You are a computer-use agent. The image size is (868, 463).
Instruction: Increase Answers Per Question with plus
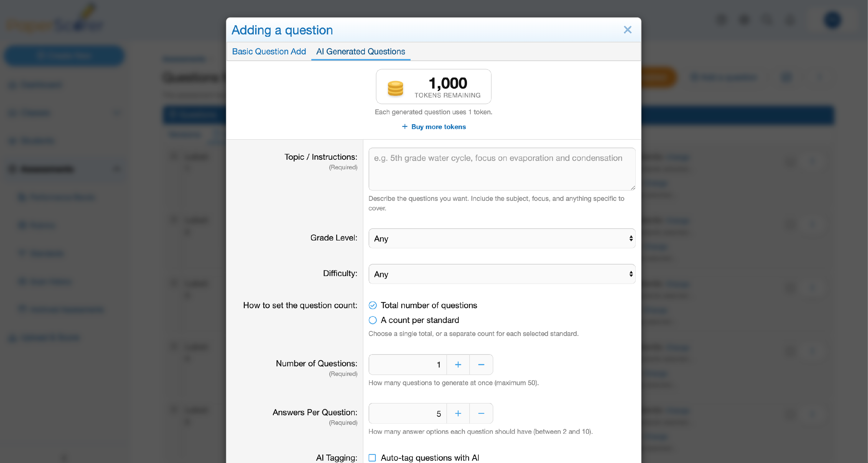pos(458,414)
